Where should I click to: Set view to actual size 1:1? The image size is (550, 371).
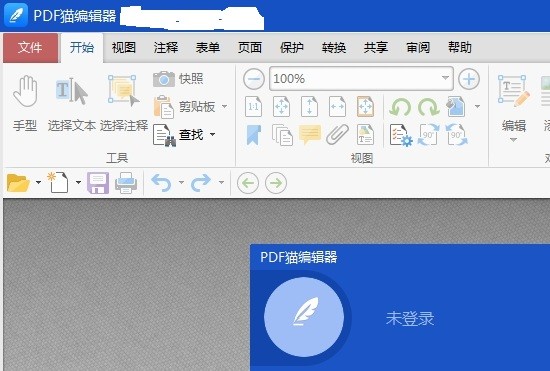click(x=253, y=107)
